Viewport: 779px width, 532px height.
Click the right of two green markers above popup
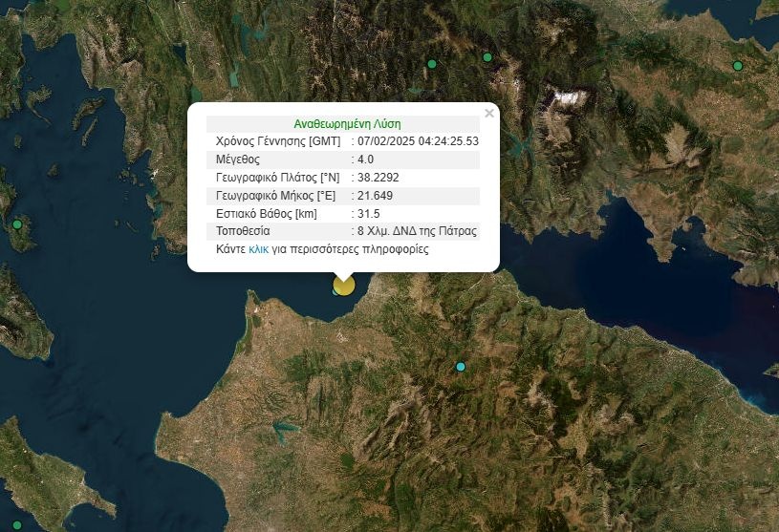click(487, 57)
